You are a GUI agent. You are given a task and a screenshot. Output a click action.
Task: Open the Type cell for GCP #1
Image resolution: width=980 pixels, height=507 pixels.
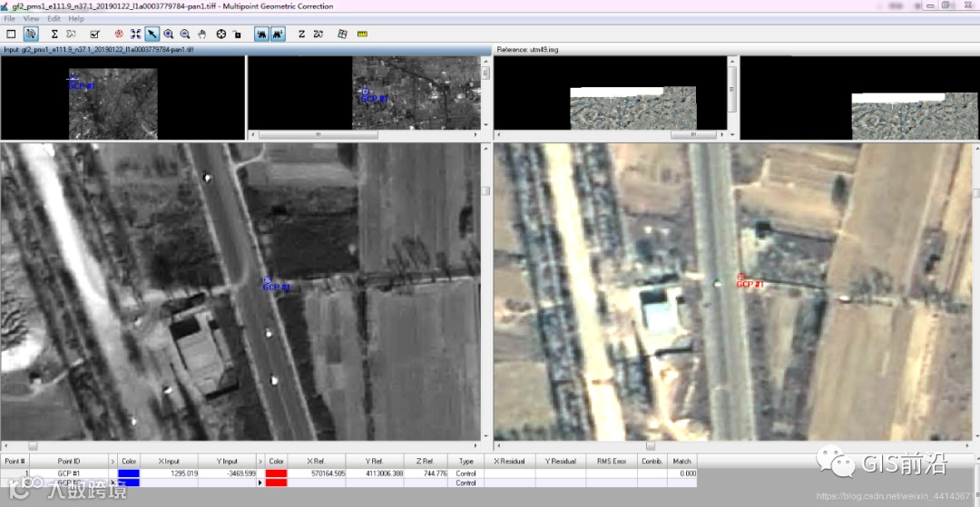465,473
